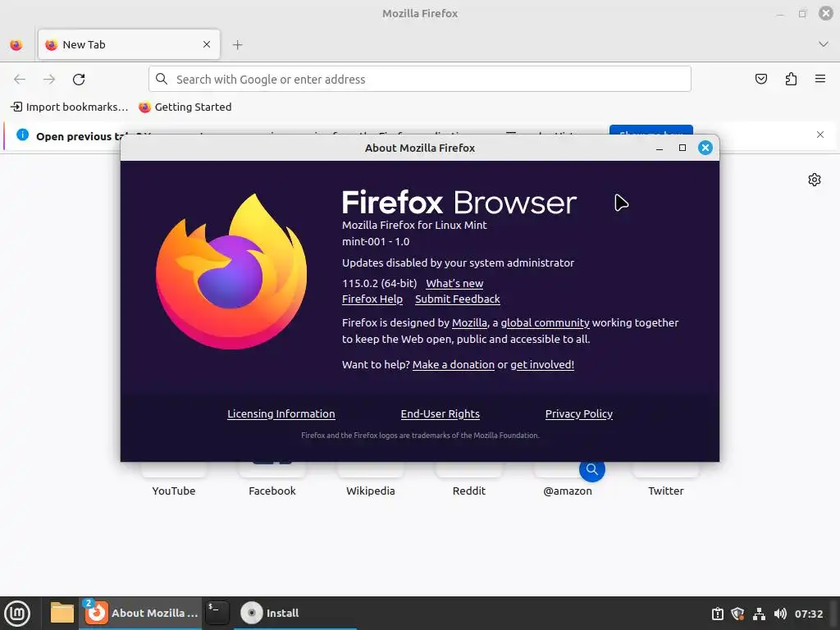
Task: Open Files manager from taskbar
Action: [62, 614]
